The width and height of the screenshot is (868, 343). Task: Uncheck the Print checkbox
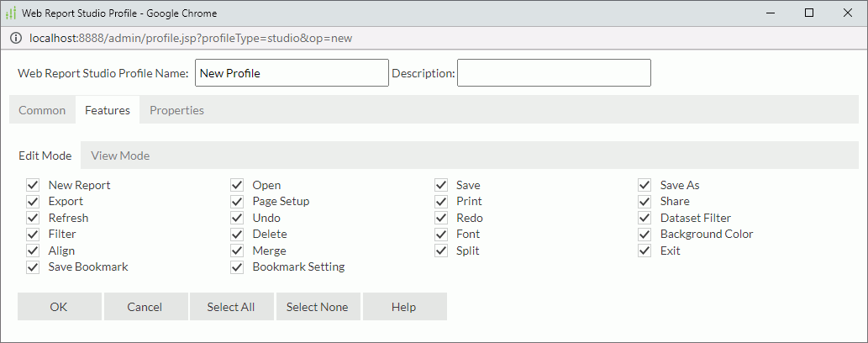click(x=441, y=202)
